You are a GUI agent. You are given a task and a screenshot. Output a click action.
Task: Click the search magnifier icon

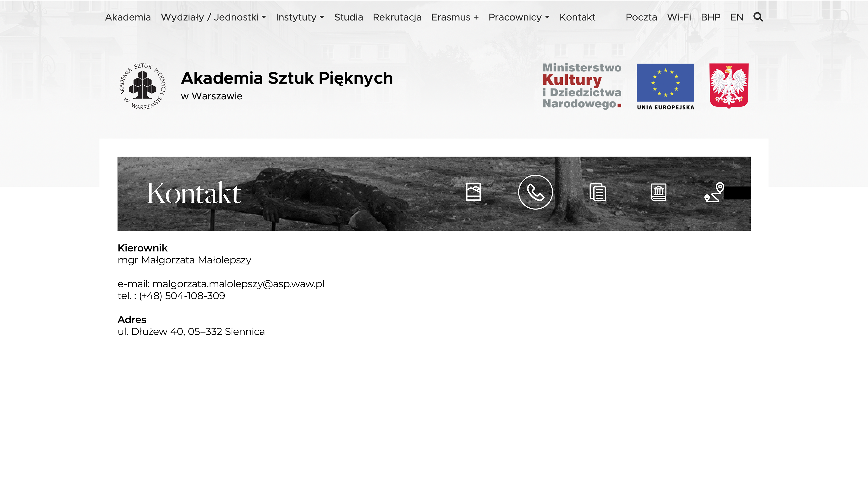758,17
